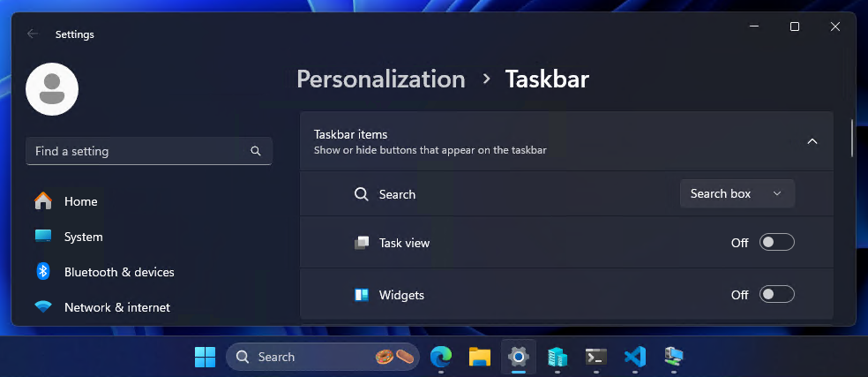Click the Taskbar items heading text
Screen dimensions: 868x377
click(350, 134)
